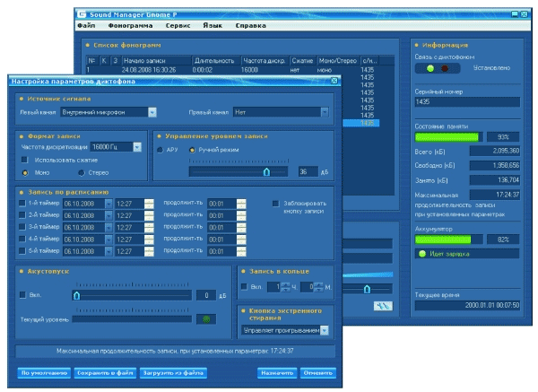Click the Сжатие column header

(303, 61)
